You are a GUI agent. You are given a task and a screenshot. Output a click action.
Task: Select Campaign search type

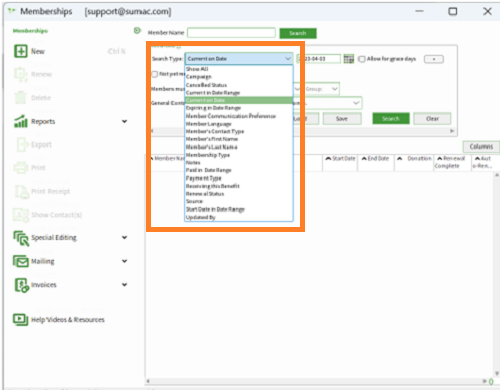point(239,77)
